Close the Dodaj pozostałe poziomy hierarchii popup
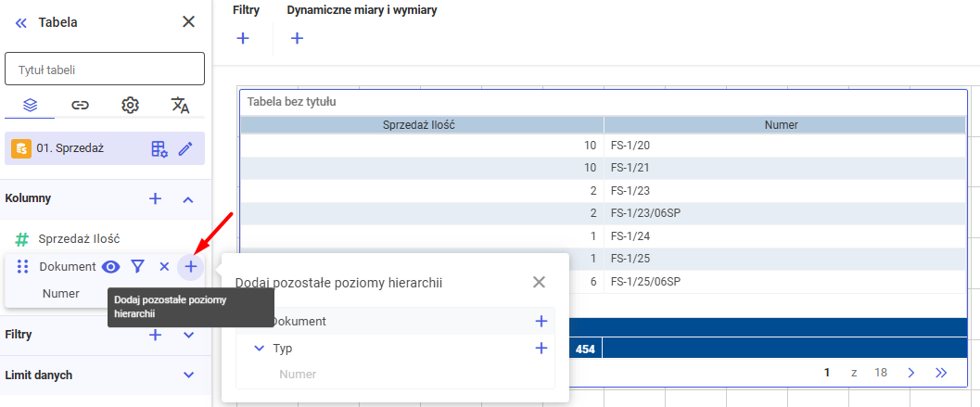Image resolution: width=980 pixels, height=407 pixels. tap(539, 282)
